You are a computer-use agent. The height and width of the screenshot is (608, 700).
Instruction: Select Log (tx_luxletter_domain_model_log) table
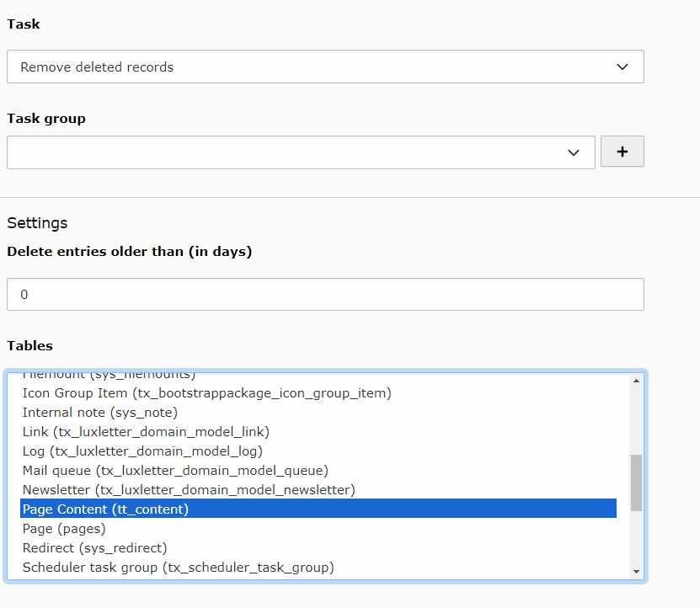[142, 451]
